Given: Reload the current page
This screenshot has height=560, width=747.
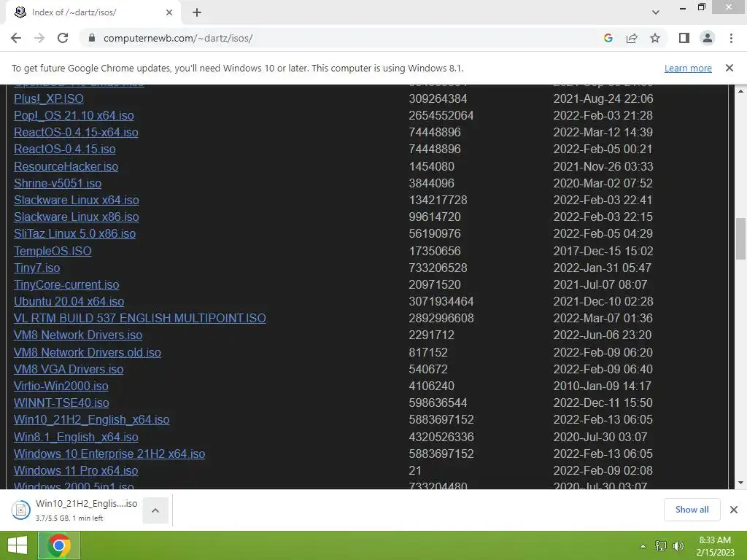Looking at the screenshot, I should tap(63, 38).
